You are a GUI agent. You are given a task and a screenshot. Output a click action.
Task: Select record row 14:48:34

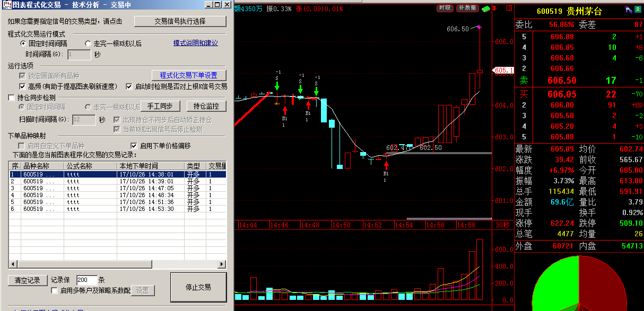pos(118,195)
